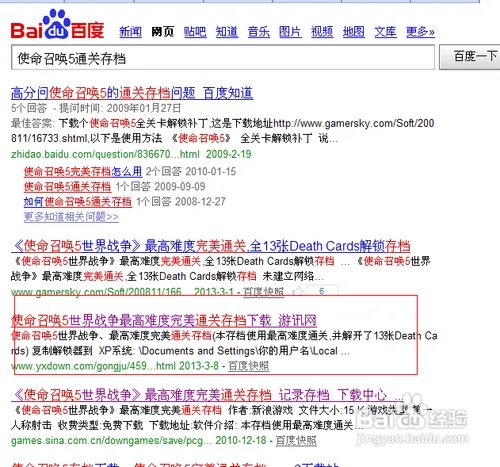Viewport: 500px width, 467px height.
Task: Expand the 更多» menu link
Action: (420, 32)
